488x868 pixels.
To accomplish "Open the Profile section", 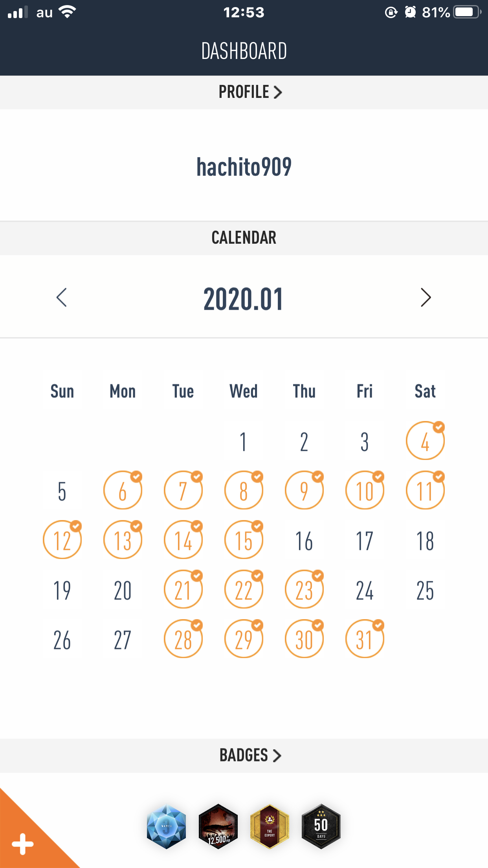I will [250, 92].
